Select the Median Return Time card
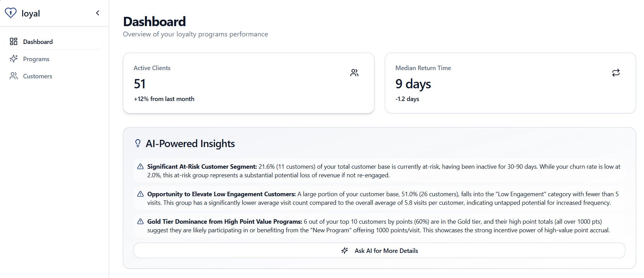This screenshot has width=644, height=278. click(510, 83)
